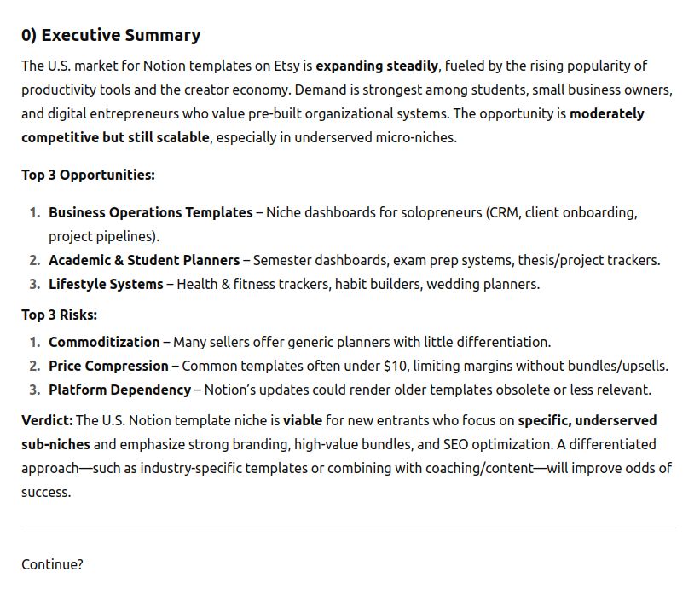Click the "Top 3 Opportunities:" subheading
700x589 pixels.
[88, 175]
